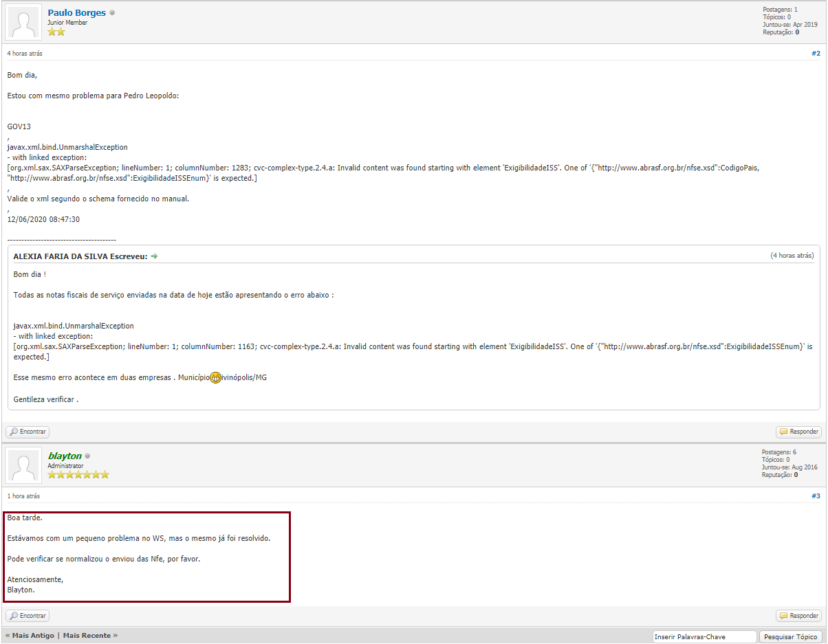Click 'Administrator' user title
The image size is (828, 644).
65,465
